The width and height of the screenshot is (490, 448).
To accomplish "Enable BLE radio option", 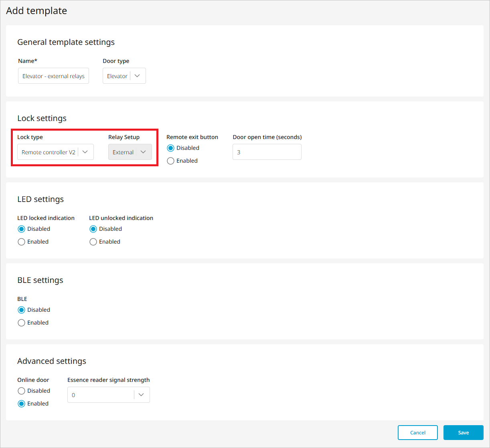I will (x=22, y=323).
